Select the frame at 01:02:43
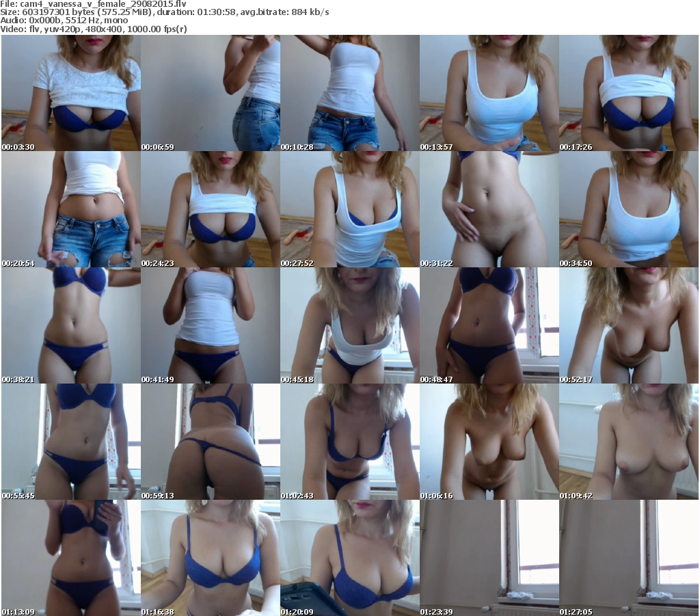The width and height of the screenshot is (700, 616). (x=349, y=441)
